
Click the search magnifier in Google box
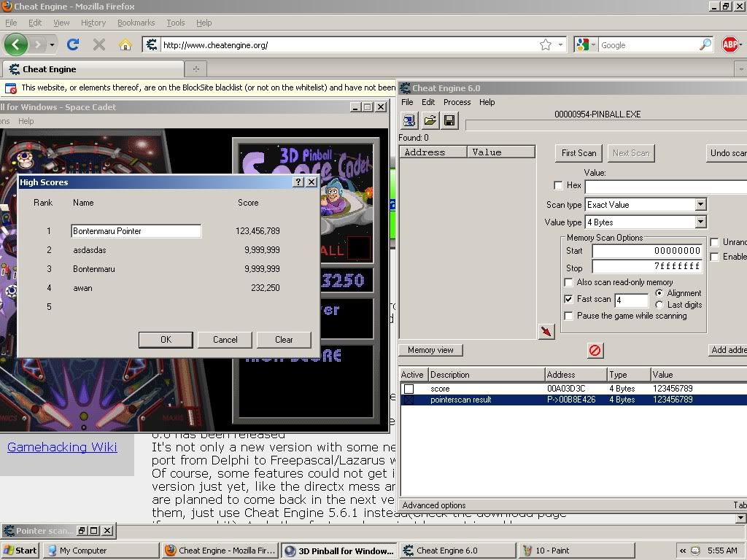(x=705, y=44)
